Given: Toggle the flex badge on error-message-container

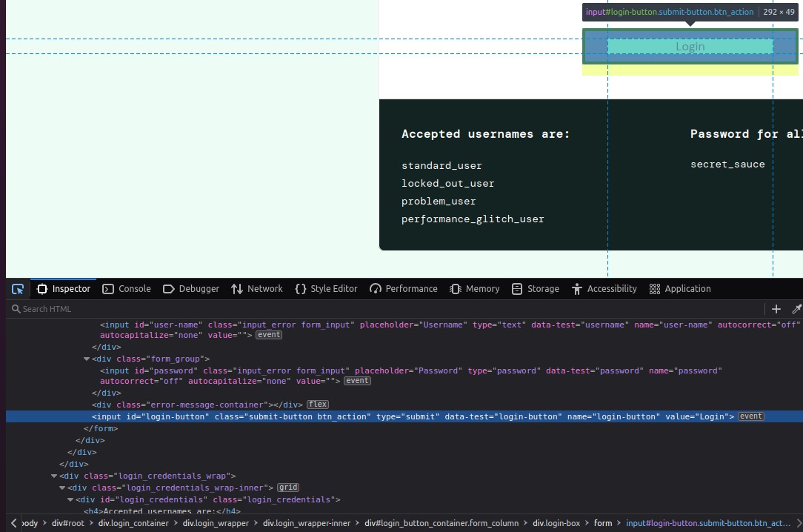Looking at the screenshot, I should coord(318,405).
